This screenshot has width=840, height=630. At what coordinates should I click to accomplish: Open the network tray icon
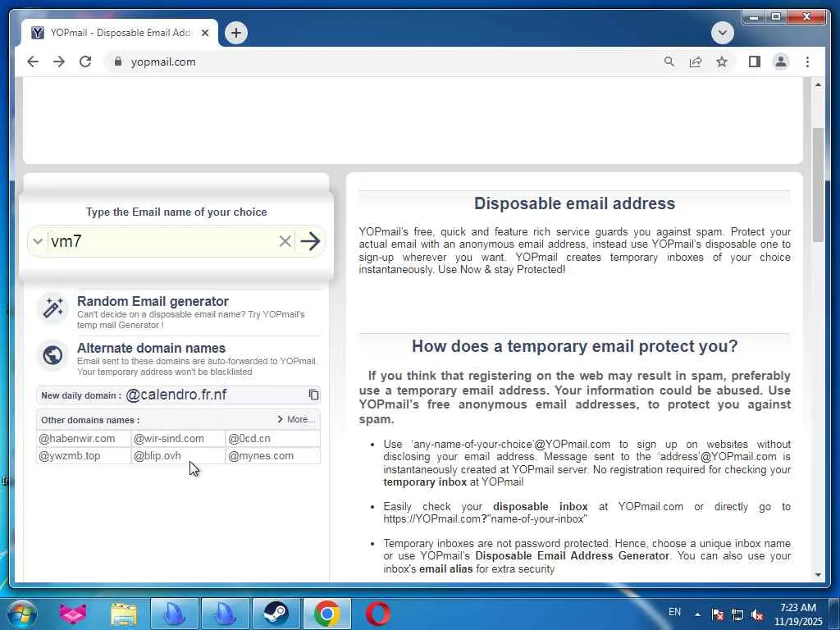[x=737, y=614]
